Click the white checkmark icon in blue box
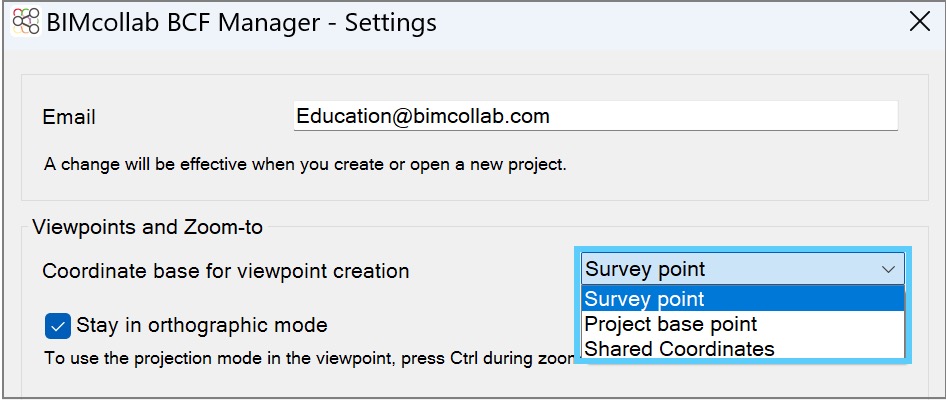Screen dimensions: 946x400 pyautogui.click(x=58, y=326)
